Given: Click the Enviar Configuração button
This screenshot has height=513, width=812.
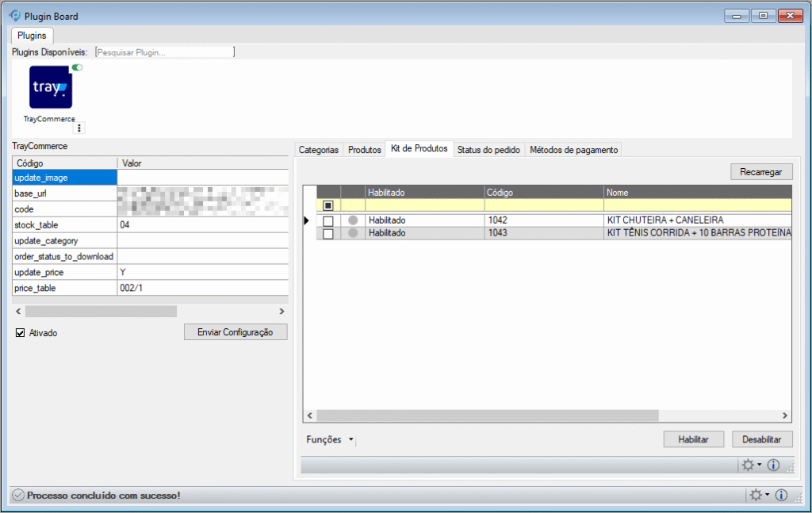Looking at the screenshot, I should click(x=236, y=332).
